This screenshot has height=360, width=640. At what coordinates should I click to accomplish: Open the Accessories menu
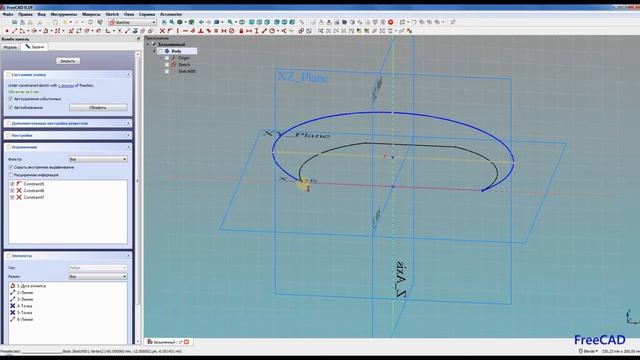coord(171,14)
